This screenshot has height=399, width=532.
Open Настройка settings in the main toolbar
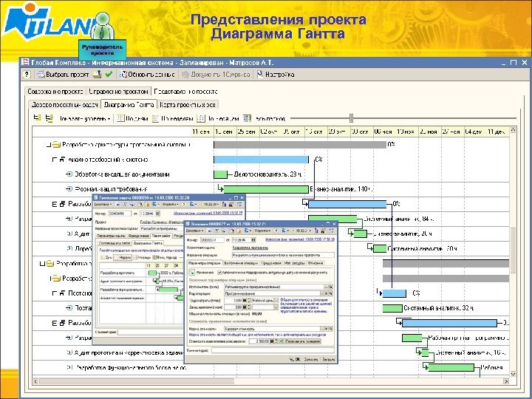(x=275, y=75)
